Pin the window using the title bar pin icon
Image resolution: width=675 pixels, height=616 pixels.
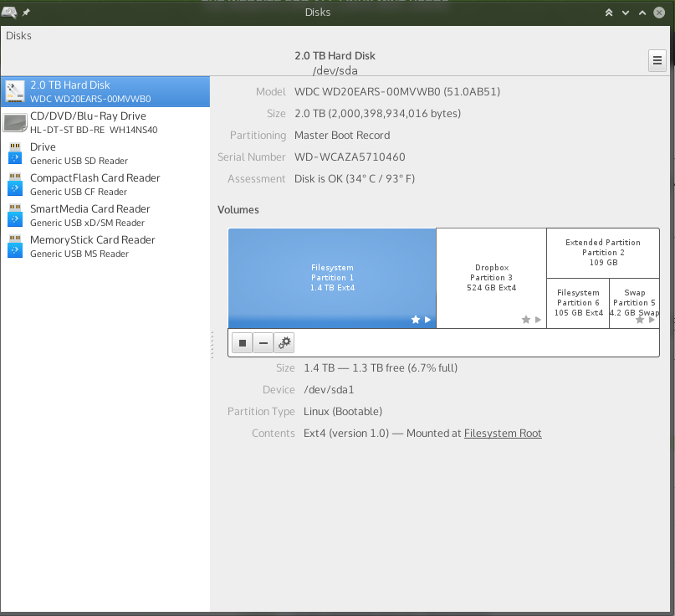26,13
